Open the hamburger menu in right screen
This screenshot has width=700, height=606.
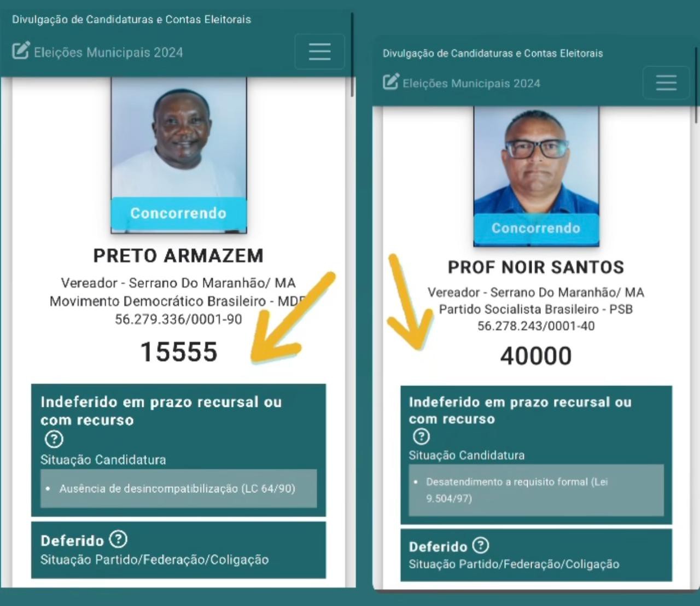[x=666, y=83]
